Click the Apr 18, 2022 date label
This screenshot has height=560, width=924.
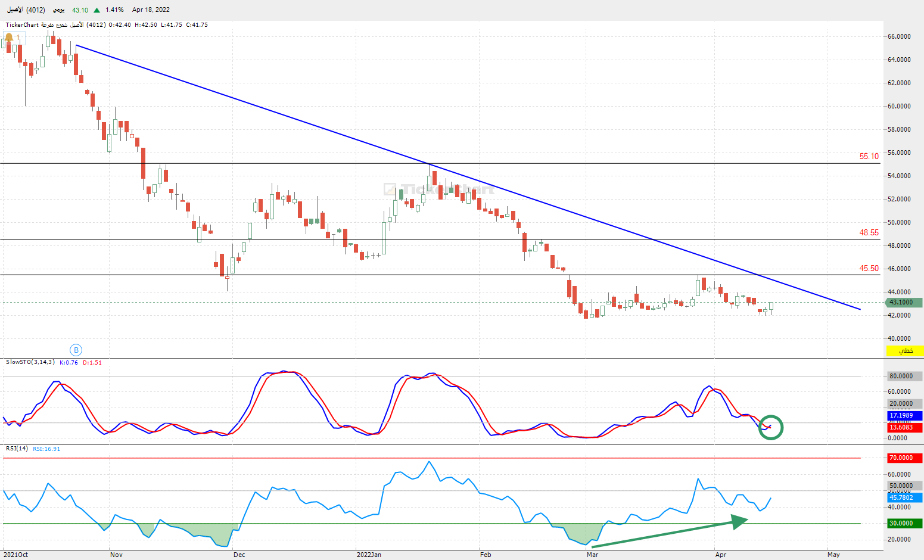(x=151, y=10)
